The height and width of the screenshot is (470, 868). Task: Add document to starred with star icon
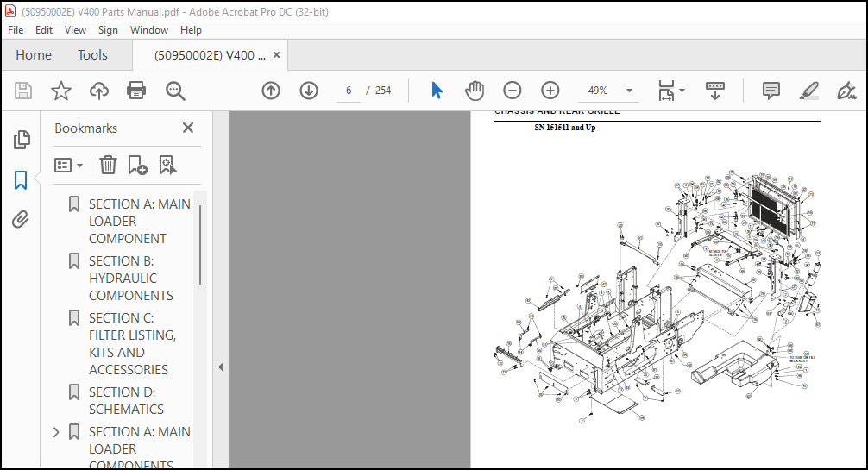(61, 91)
